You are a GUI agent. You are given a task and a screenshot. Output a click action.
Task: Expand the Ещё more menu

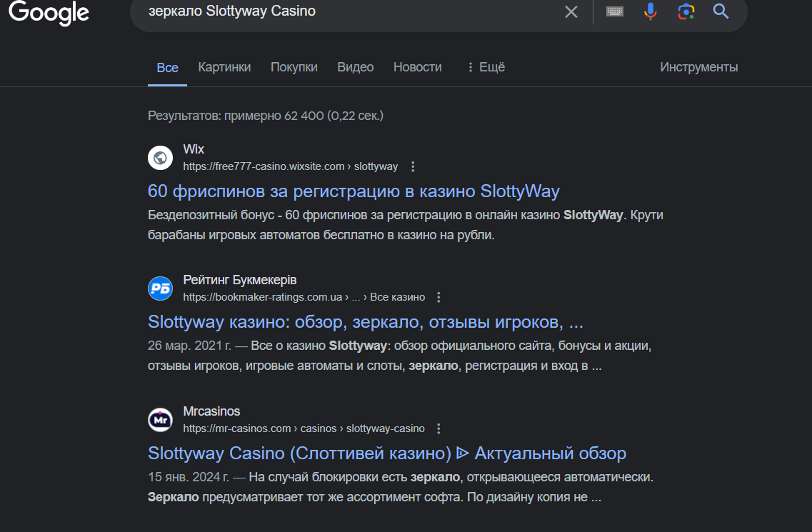click(486, 67)
